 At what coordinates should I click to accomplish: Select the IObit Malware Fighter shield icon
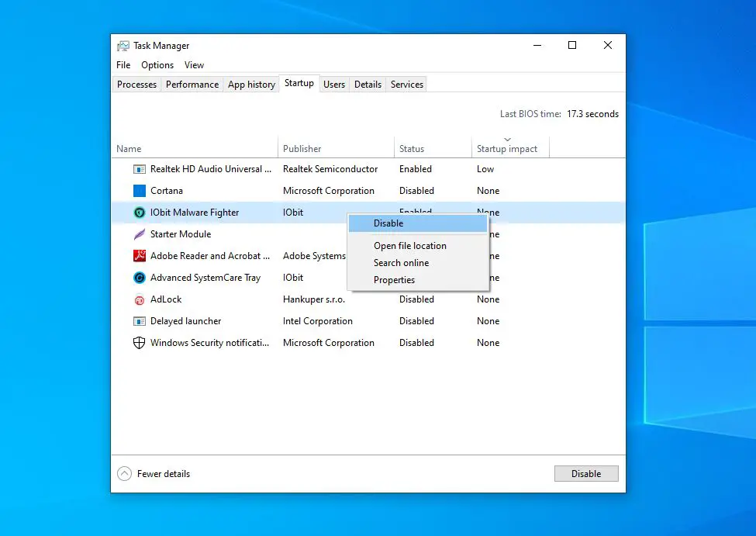(139, 212)
